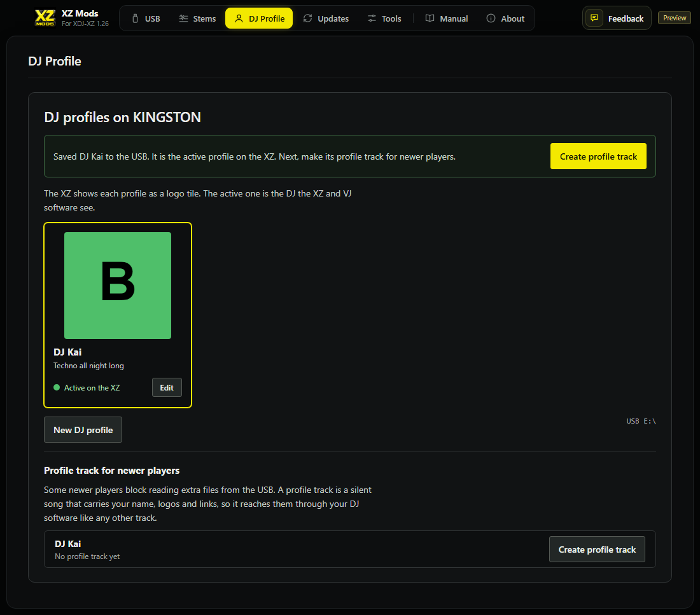Click the 'For XDJ-XZ 1.26' version text
700x615 pixels.
pyautogui.click(x=85, y=24)
